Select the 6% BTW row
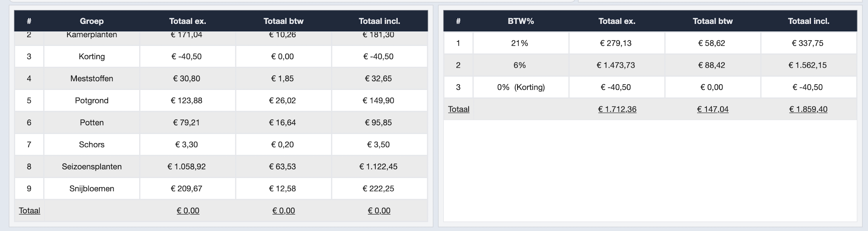 [519, 65]
